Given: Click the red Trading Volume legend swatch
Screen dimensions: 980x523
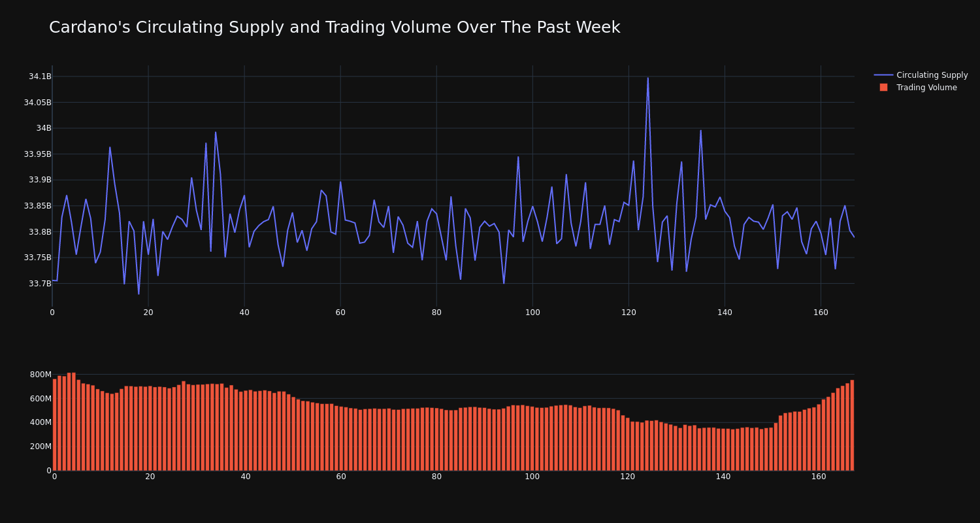Looking at the screenshot, I should click(x=883, y=88).
